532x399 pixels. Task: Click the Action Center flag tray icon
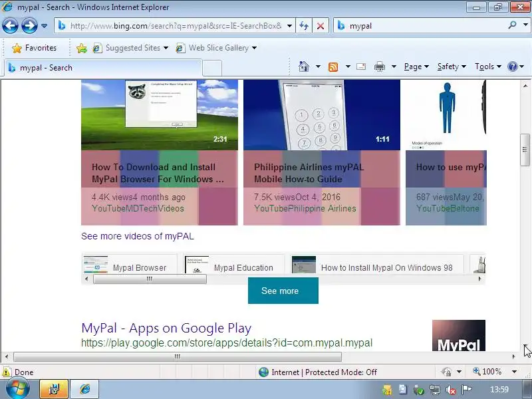point(467,389)
